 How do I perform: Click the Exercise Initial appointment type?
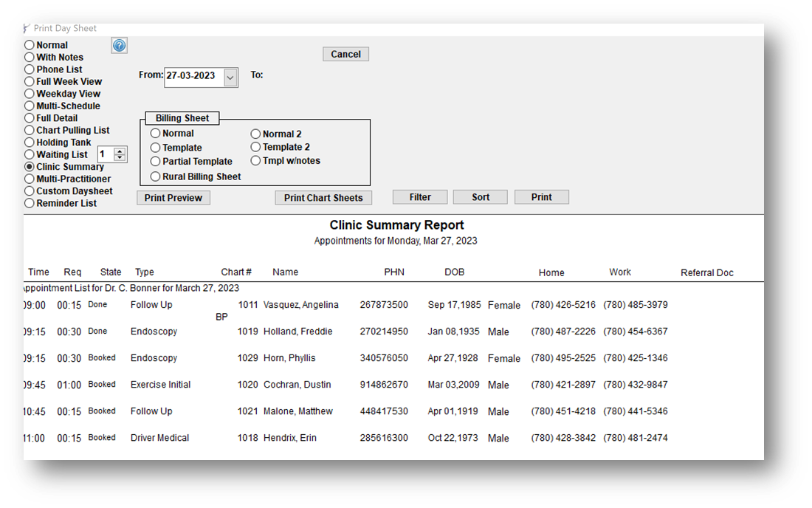pyautogui.click(x=160, y=385)
